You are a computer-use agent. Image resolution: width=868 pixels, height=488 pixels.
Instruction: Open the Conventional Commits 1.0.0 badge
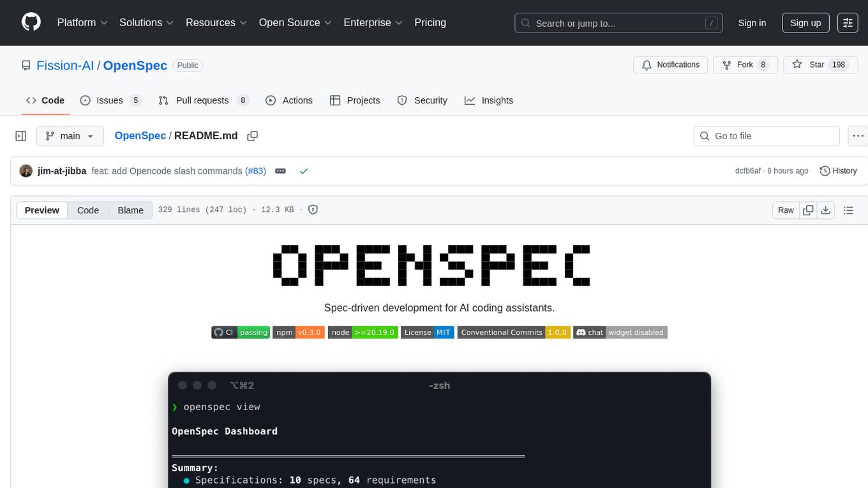coord(514,332)
